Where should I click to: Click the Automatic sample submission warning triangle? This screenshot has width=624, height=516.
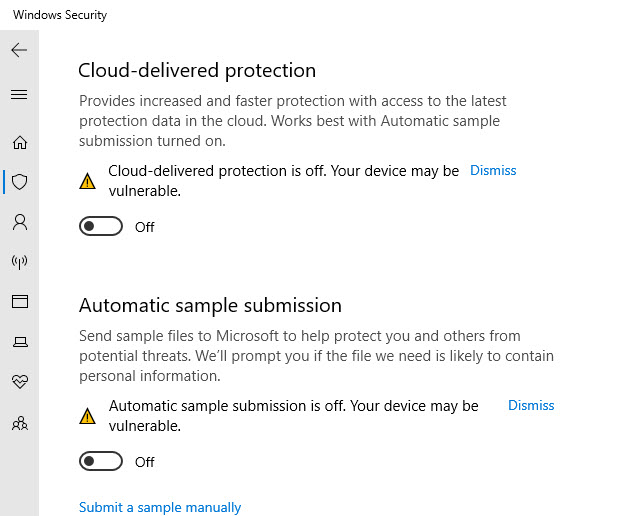(x=88, y=416)
